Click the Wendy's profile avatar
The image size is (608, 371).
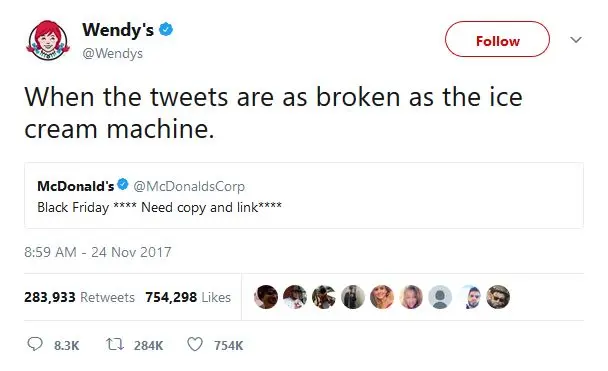click(x=48, y=40)
